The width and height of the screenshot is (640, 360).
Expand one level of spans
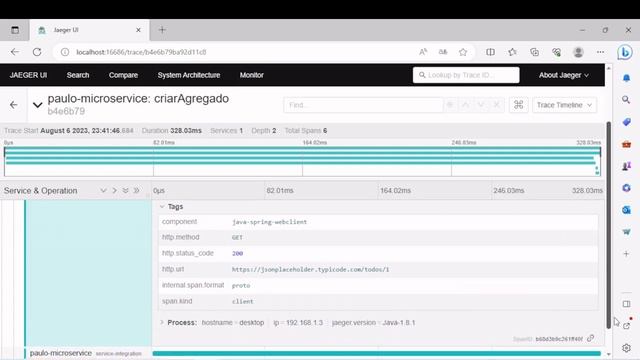pyautogui.click(x=114, y=191)
